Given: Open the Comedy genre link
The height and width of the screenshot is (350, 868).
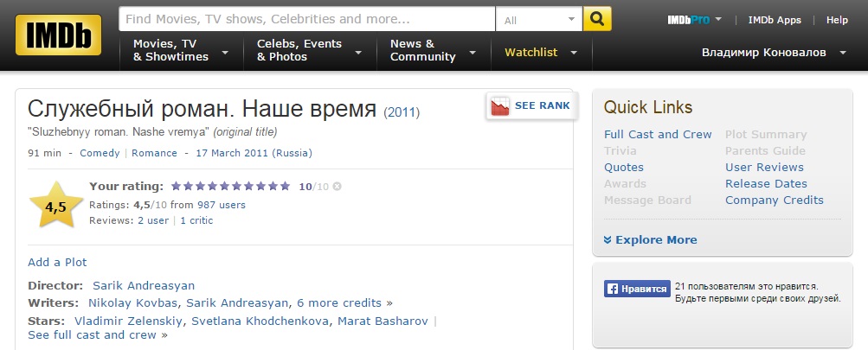Looking at the screenshot, I should click(x=100, y=153).
